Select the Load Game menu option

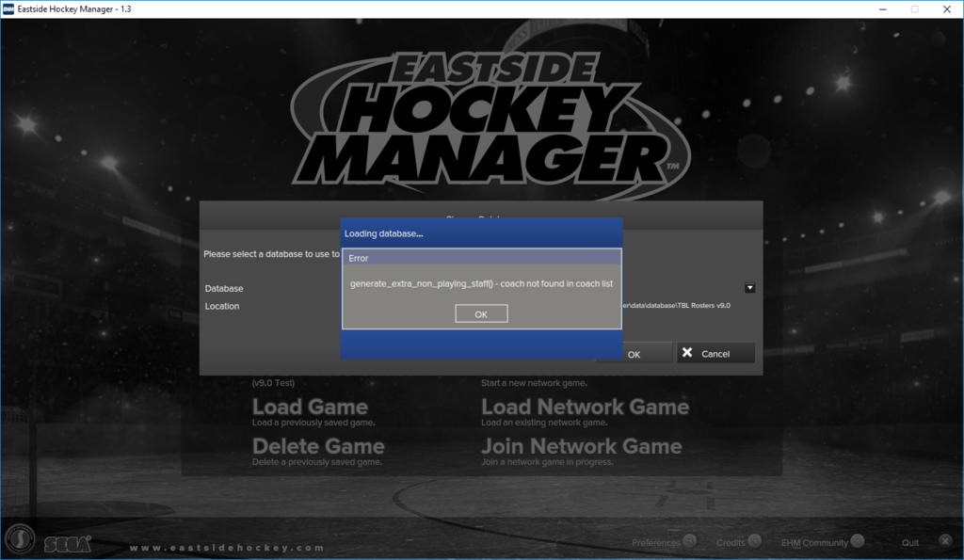[310, 407]
